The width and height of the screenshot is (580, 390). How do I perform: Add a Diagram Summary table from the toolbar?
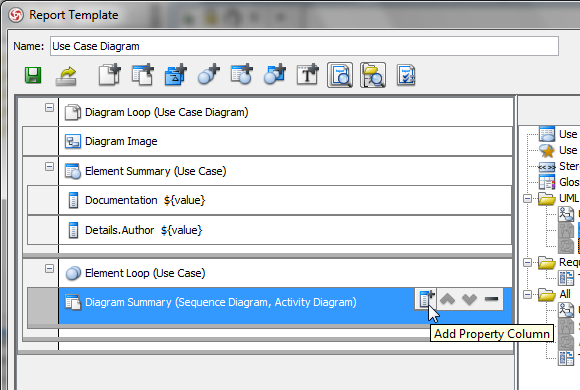coord(142,75)
